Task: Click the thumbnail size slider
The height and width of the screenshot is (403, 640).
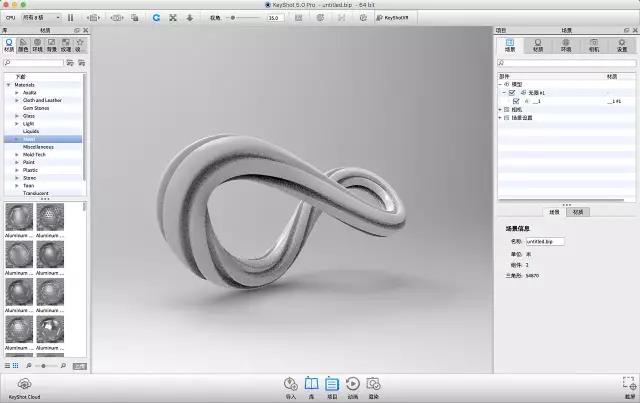Action: (46, 366)
